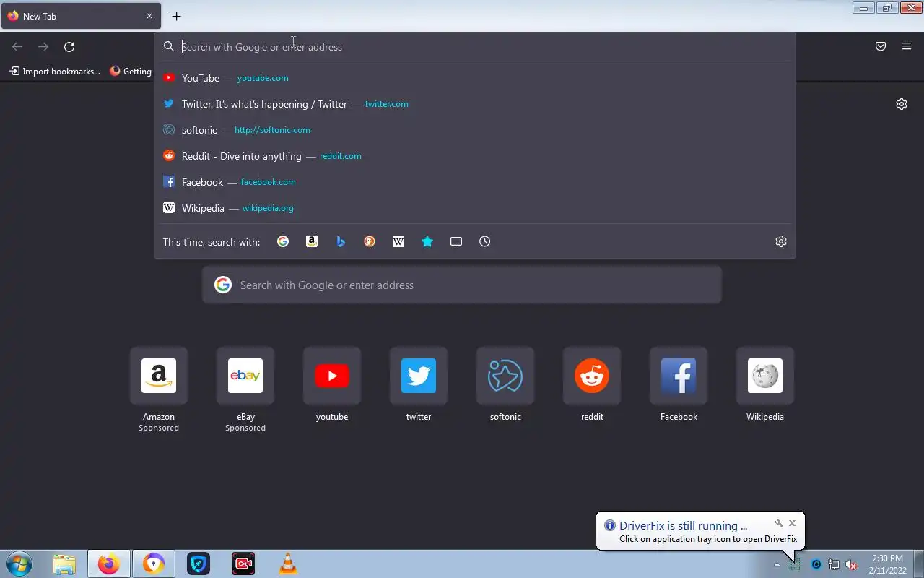
Task: Go forward using the forward arrow
Action: click(x=43, y=47)
